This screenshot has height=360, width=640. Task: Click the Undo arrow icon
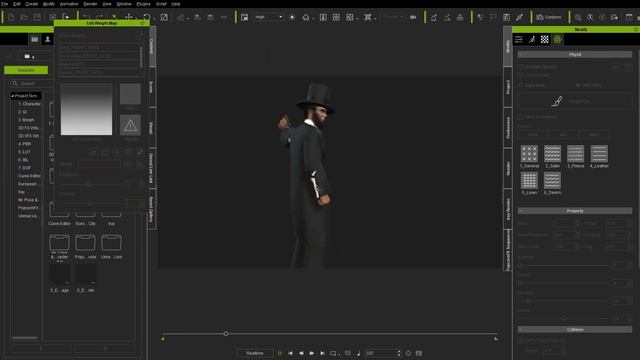click(x=87, y=17)
